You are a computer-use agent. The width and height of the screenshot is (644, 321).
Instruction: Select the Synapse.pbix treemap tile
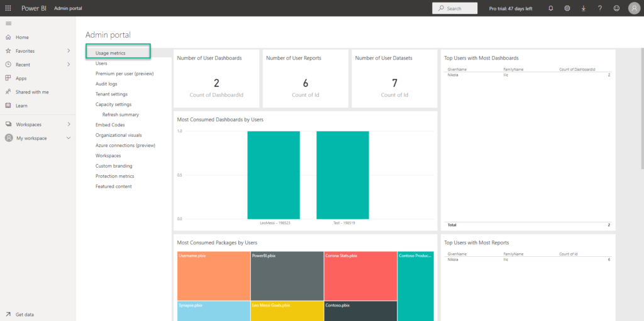pyautogui.click(x=214, y=311)
